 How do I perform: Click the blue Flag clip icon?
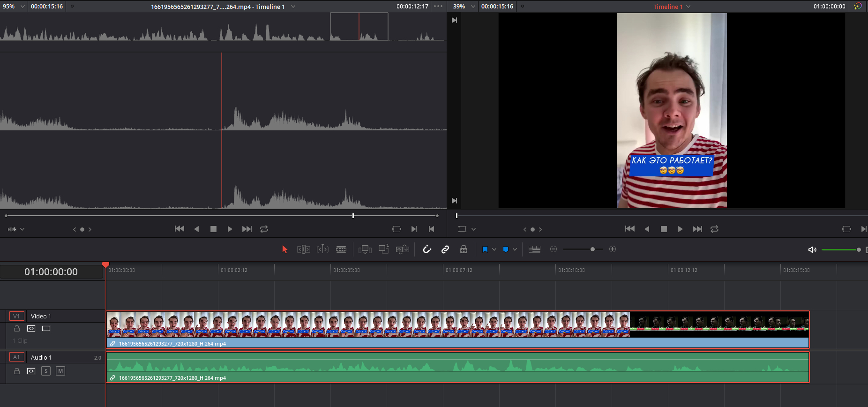(485, 249)
